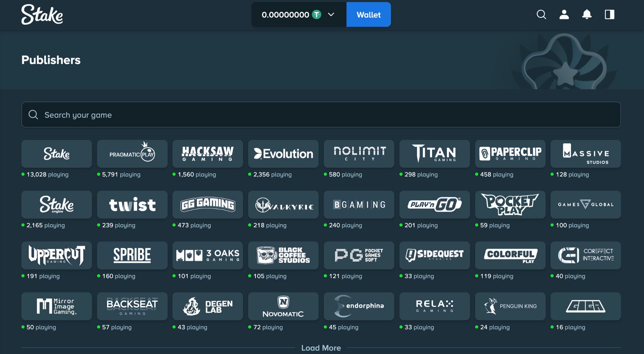Open the Relax Gaming publisher tile
This screenshot has width=644, height=354.
(435, 306)
